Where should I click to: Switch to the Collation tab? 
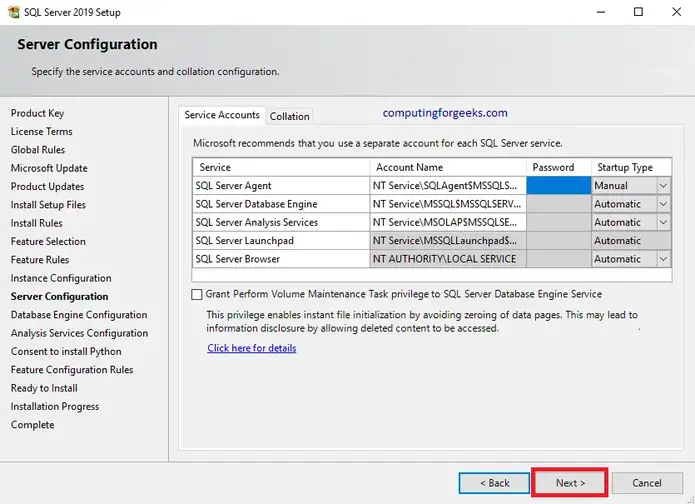[290, 117]
